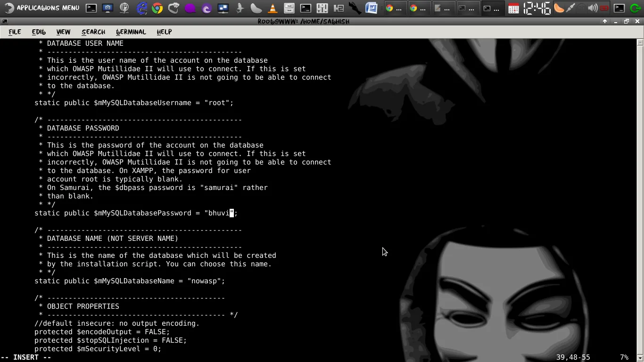
Task: Launch Google Chrome from the panel
Action: pos(157,8)
